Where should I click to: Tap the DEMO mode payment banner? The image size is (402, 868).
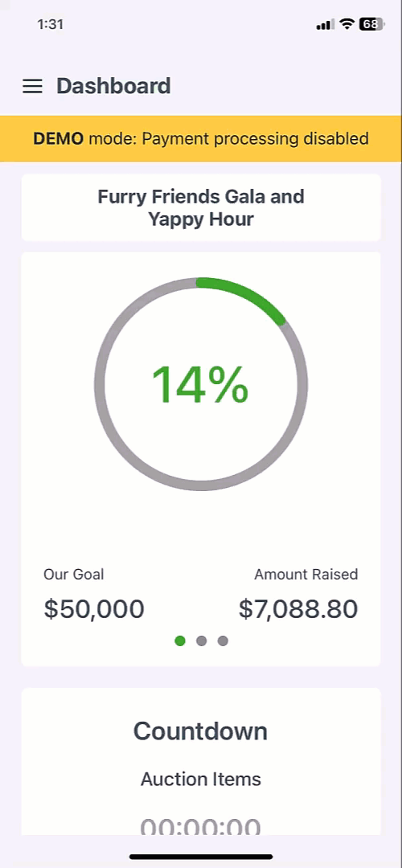coord(201,138)
